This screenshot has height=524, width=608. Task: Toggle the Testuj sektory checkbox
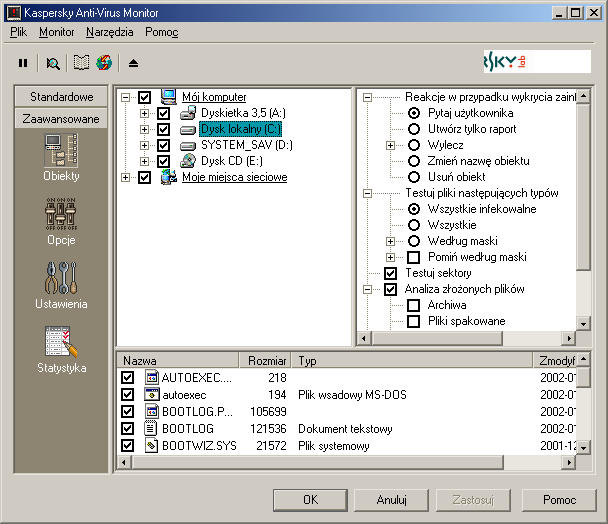point(390,273)
